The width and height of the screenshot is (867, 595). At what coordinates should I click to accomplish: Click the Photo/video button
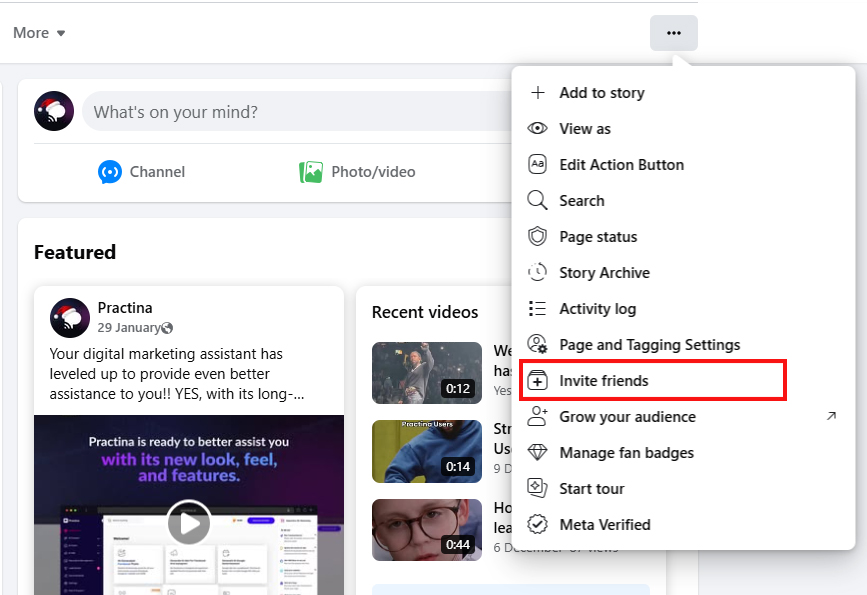coord(357,172)
